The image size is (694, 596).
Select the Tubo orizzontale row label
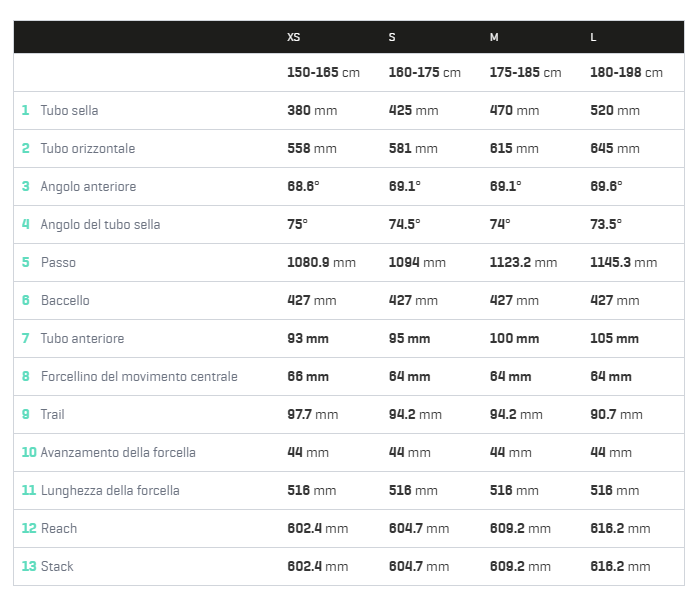tap(88, 148)
